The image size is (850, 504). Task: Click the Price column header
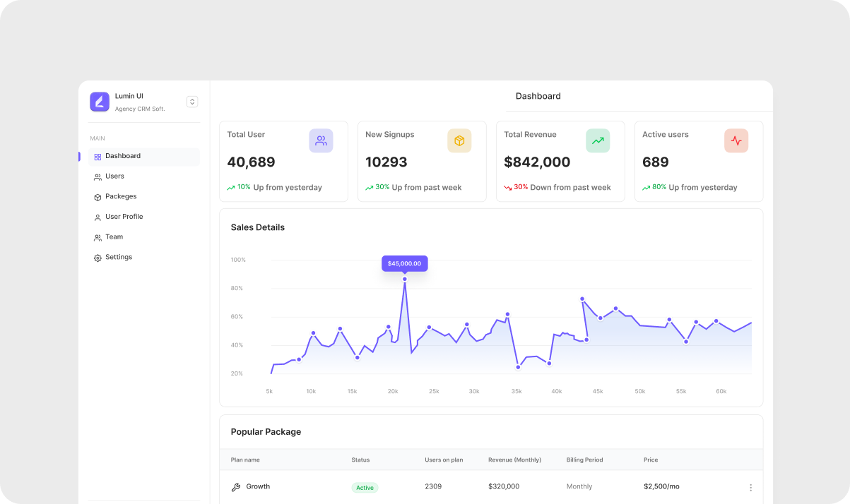pyautogui.click(x=651, y=460)
